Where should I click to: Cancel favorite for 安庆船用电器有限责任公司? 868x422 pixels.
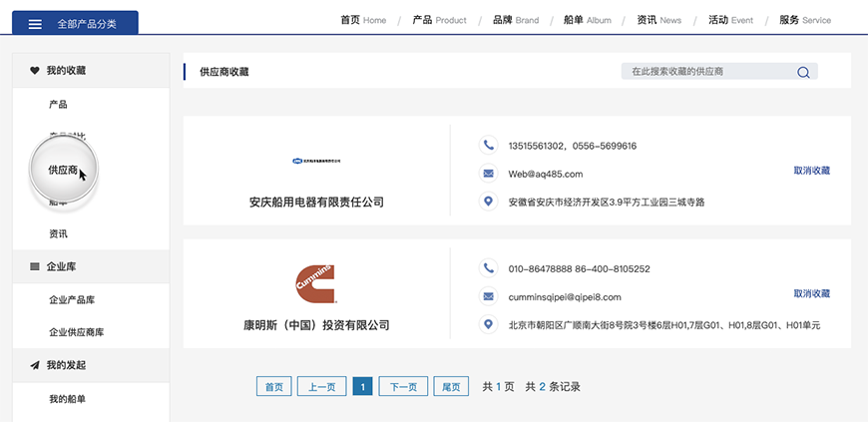coord(811,171)
